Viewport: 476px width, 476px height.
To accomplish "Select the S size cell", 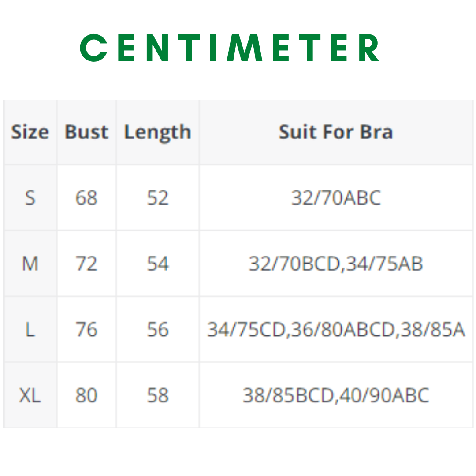I will click(30, 198).
